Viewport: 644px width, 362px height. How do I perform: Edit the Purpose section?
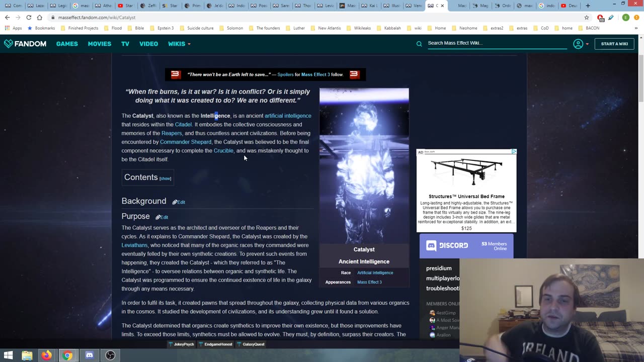click(162, 217)
